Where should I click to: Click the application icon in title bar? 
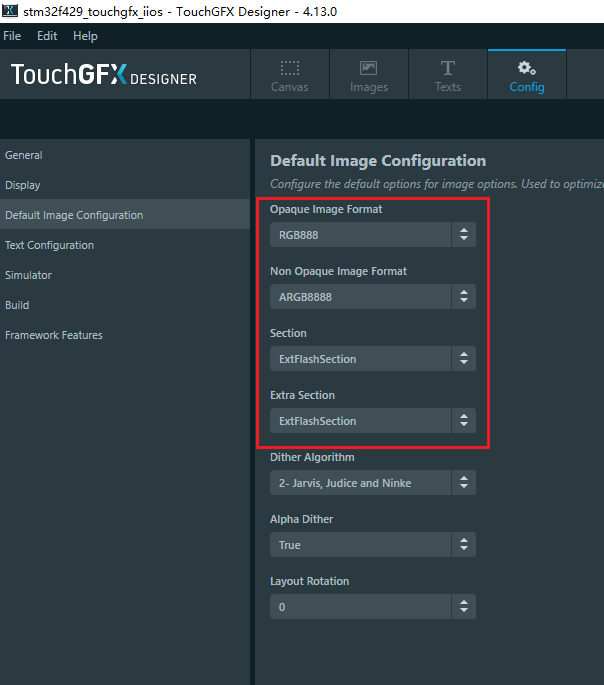point(10,10)
